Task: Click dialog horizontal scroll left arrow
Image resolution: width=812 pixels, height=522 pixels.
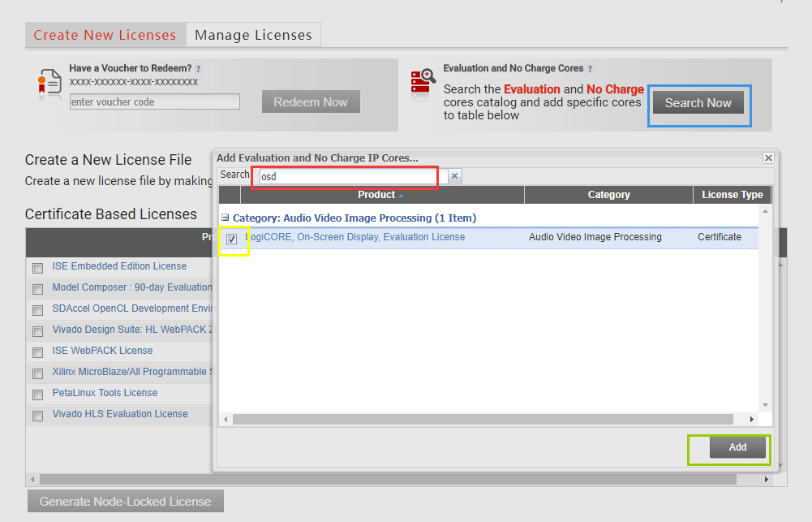Action: [226, 419]
